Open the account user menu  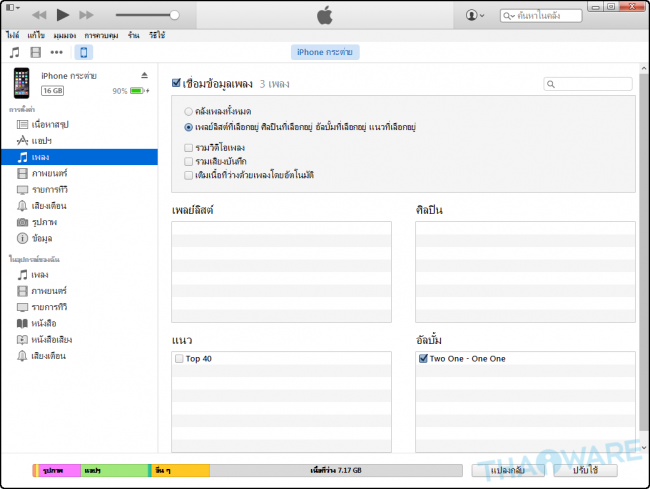[x=475, y=15]
